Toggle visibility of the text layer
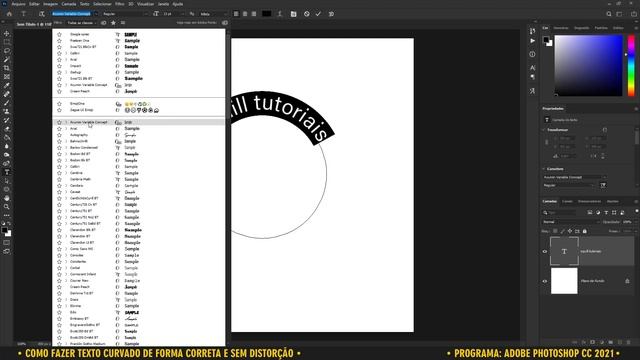The image size is (640, 360). (544, 251)
